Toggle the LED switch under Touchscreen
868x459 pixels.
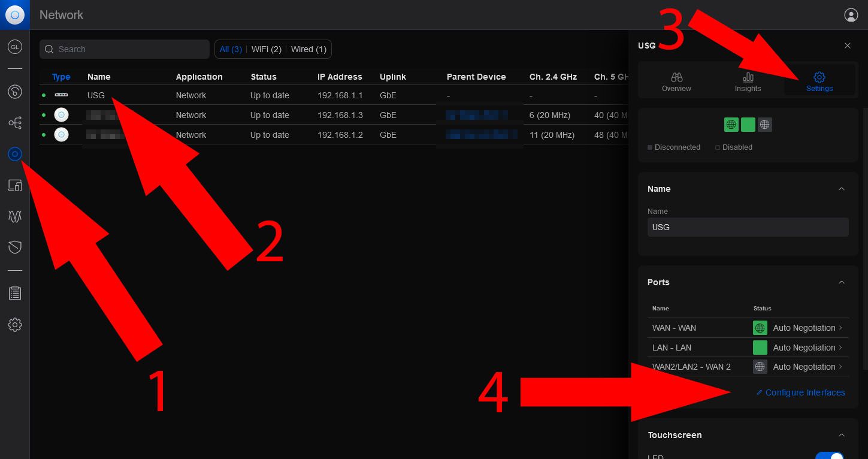click(x=829, y=457)
